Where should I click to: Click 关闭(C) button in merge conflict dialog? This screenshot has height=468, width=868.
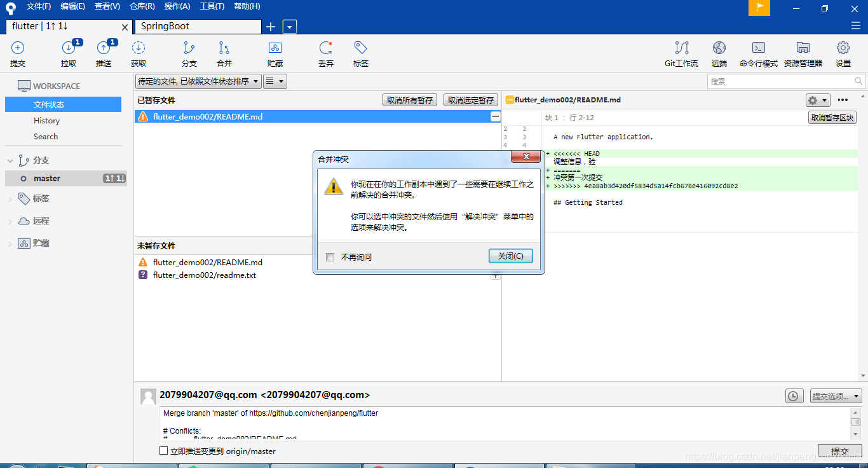point(511,256)
